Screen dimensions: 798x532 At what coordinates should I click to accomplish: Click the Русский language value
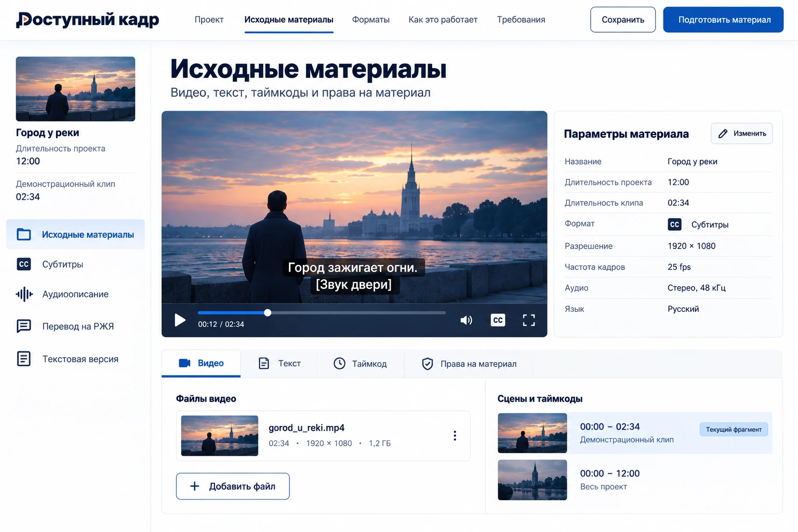[x=683, y=309]
